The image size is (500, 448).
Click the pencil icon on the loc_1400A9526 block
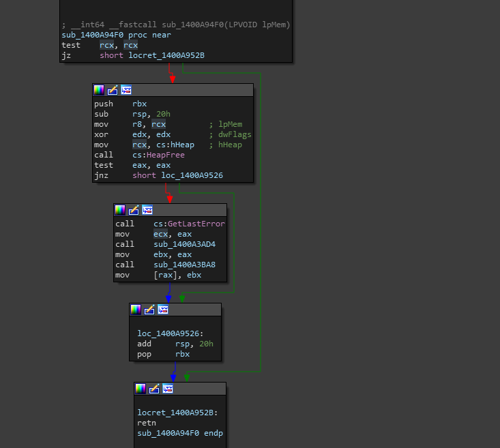click(x=149, y=310)
